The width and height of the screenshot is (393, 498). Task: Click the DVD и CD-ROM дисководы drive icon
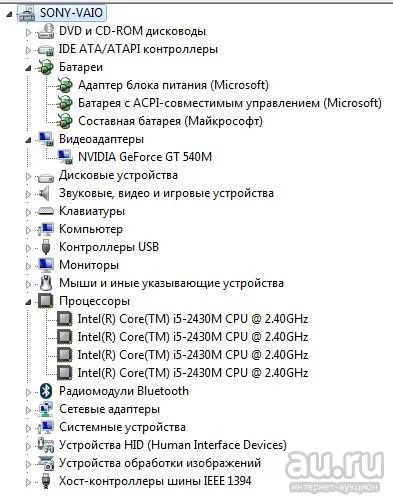click(46, 31)
